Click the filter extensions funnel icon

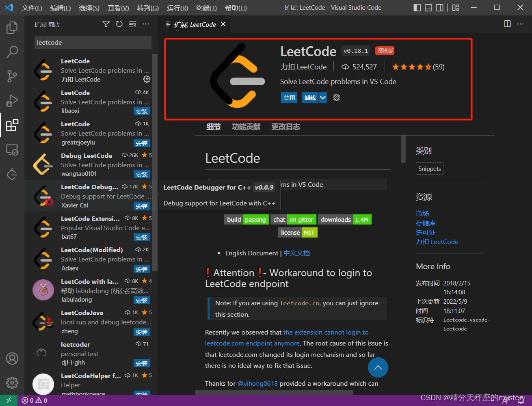[106, 24]
